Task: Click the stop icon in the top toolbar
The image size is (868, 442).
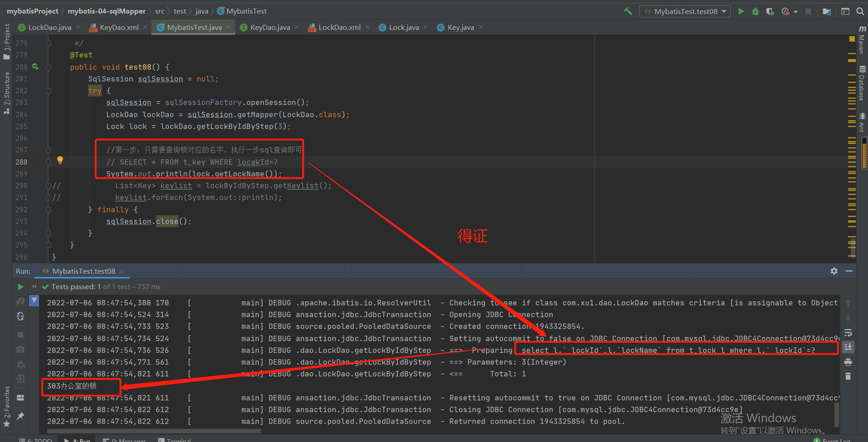Action: 808,11
